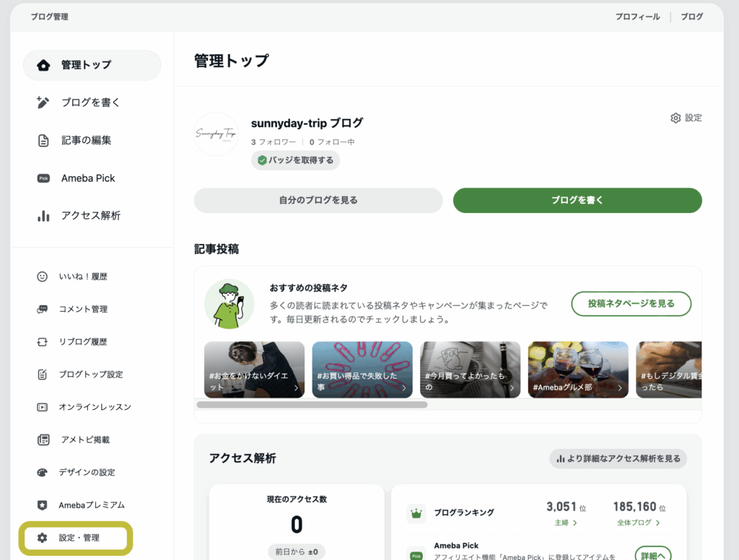The height and width of the screenshot is (560, 739).
Task: Click the 3 フォロワー count
Action: click(x=274, y=142)
